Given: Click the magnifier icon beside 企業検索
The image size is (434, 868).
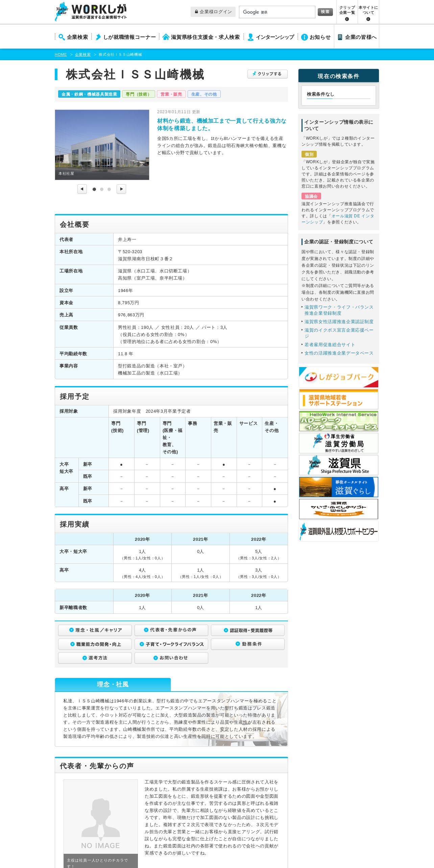Looking at the screenshot, I should coord(62,37).
